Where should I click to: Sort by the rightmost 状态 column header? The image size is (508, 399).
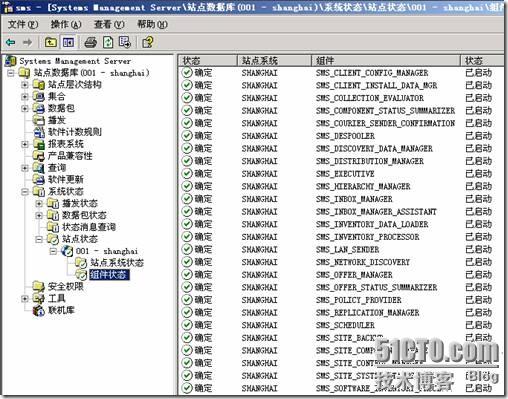click(x=482, y=61)
